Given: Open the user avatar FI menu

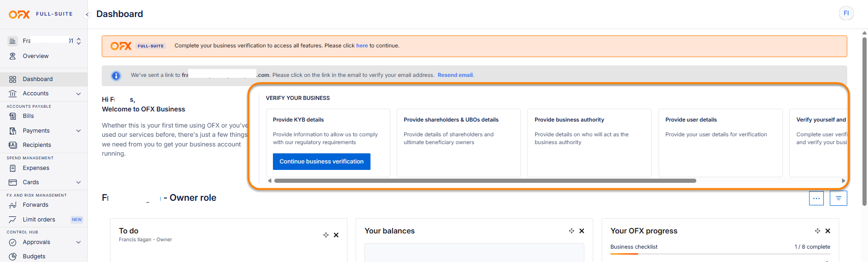Looking at the screenshot, I should (846, 13).
